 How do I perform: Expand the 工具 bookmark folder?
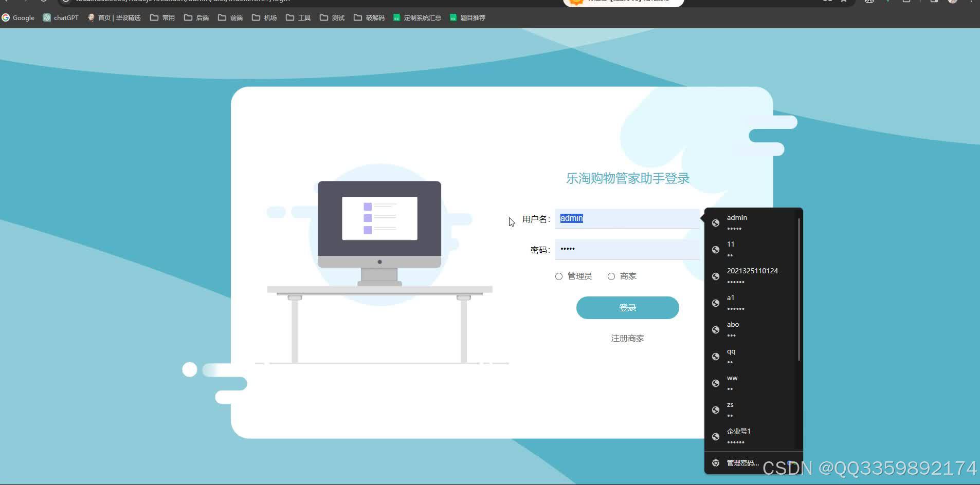[x=298, y=17]
